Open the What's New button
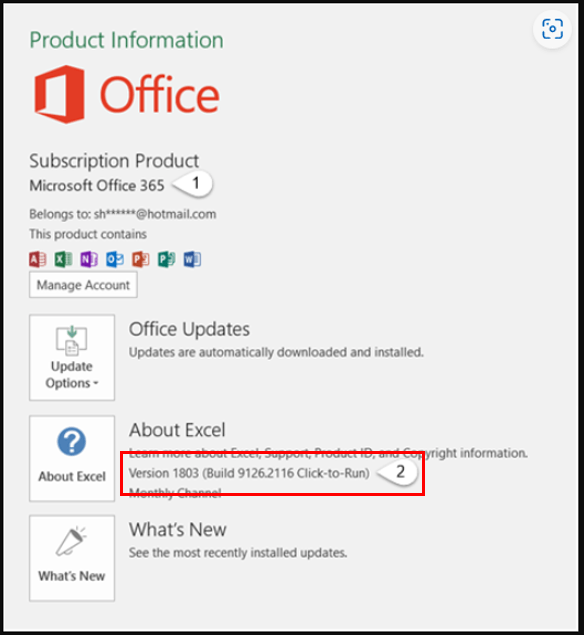584x635 pixels. [72, 558]
